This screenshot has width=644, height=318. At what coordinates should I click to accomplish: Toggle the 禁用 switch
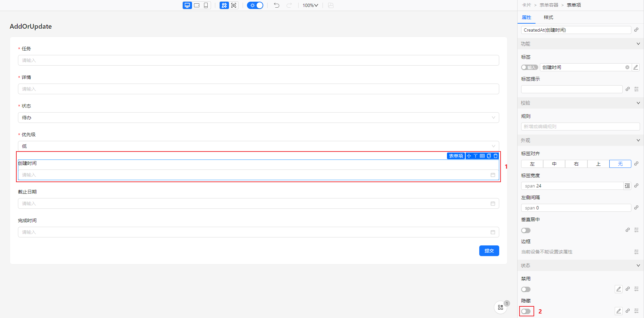tap(526, 289)
